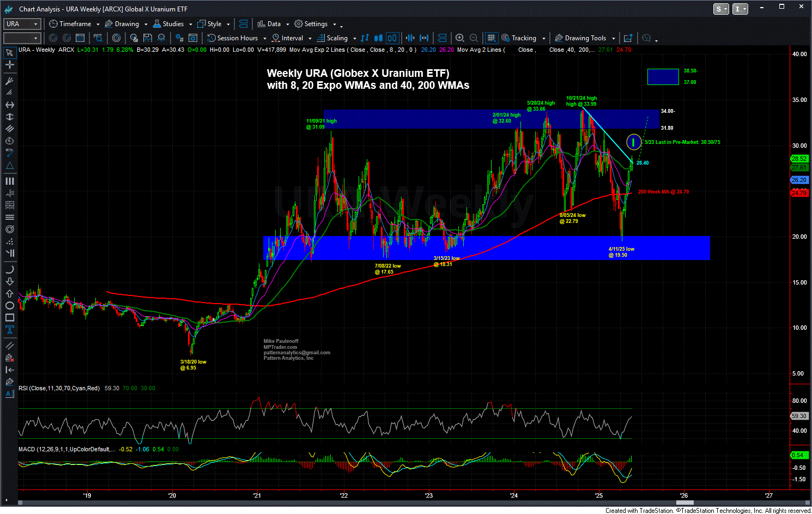812x514 pixels.
Task: Click the '200 Week MA @ 24.79' annotation
Action: pos(663,192)
